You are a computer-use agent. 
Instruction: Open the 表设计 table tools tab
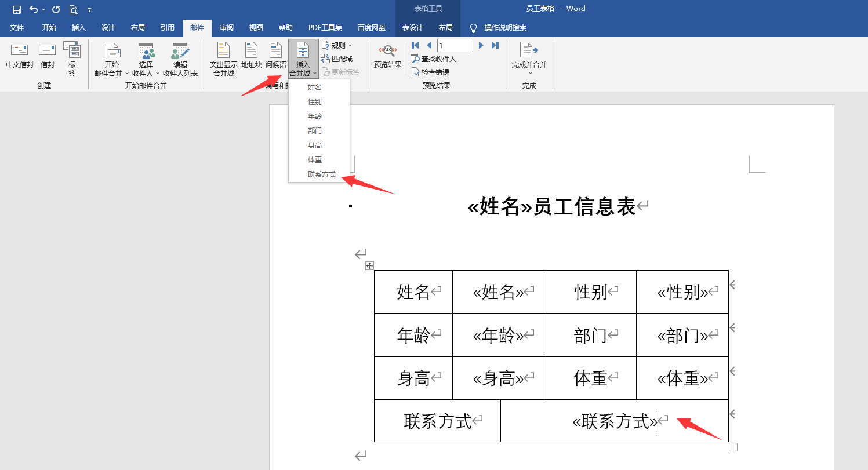pyautogui.click(x=412, y=28)
